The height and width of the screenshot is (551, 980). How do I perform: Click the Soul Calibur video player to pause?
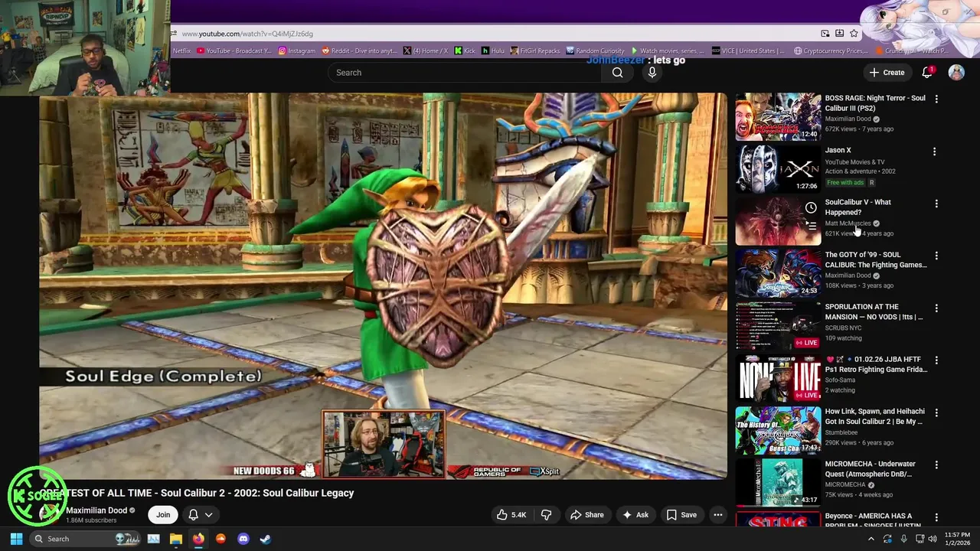click(x=383, y=285)
